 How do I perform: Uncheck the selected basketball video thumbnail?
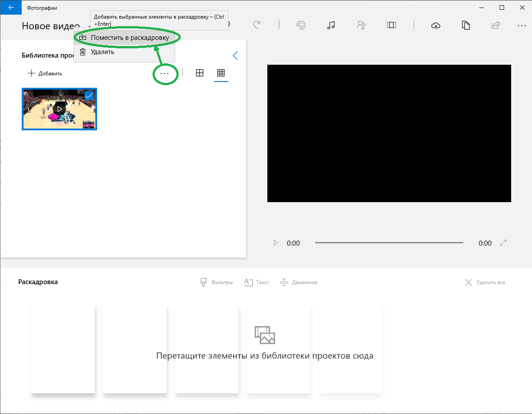click(89, 95)
